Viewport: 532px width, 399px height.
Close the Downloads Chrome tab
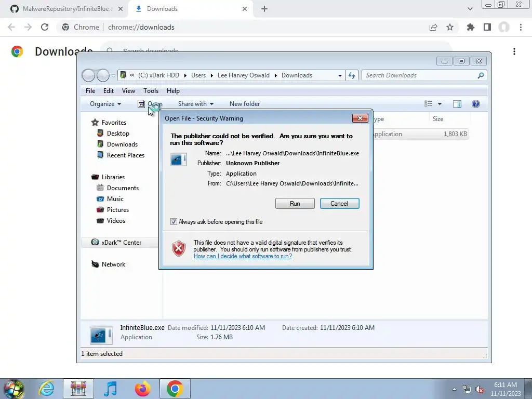click(245, 9)
